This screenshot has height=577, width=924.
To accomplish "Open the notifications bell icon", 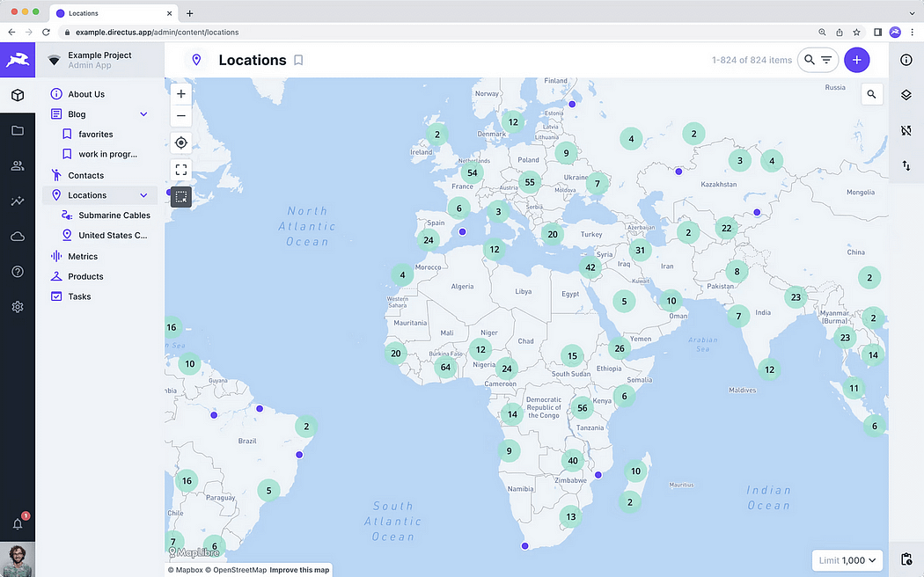I will point(18,523).
